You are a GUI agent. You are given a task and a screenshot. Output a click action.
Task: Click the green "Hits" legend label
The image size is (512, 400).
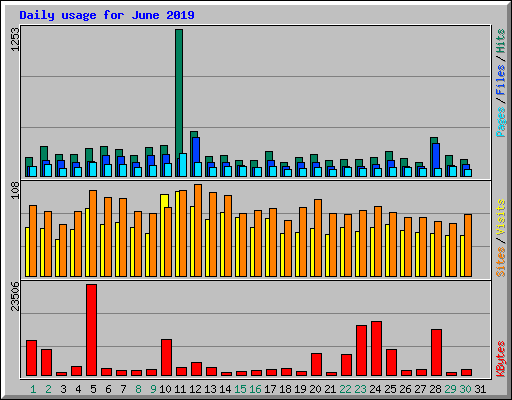500,41
